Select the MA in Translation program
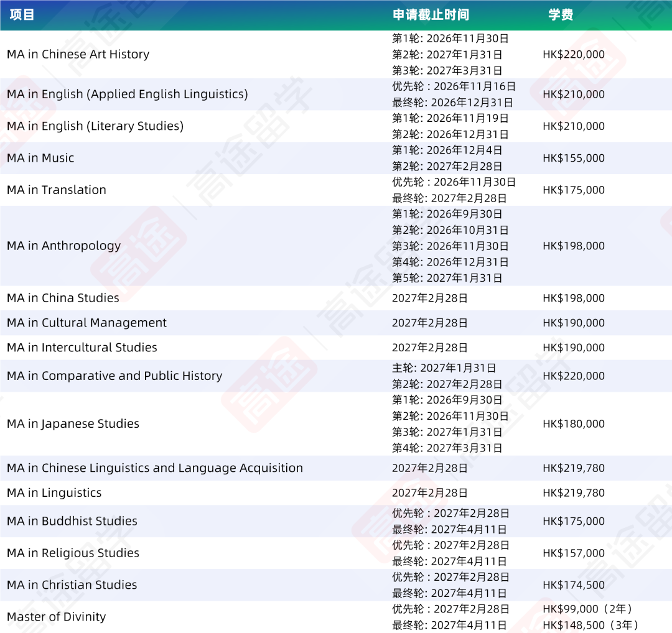672x633 pixels. tap(57, 190)
